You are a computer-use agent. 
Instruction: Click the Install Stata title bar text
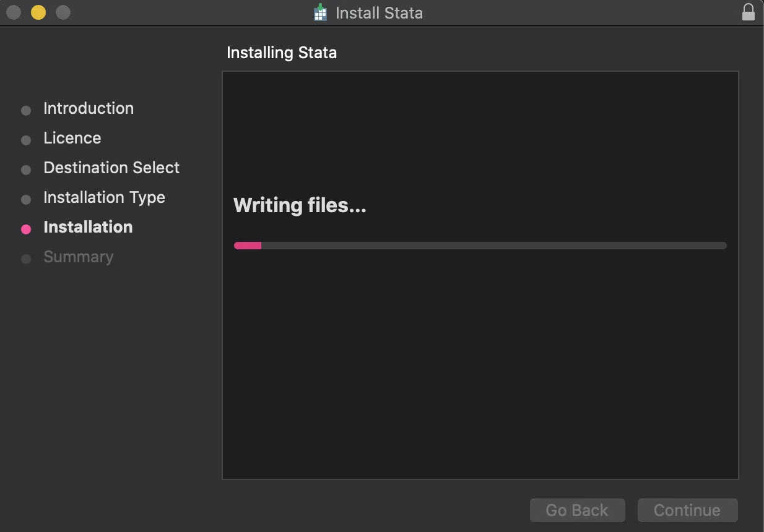pyautogui.click(x=378, y=12)
